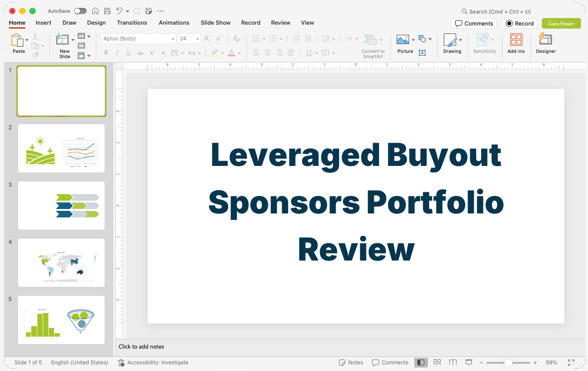Click the Guru Power button
The image size is (588, 371).
561,23
